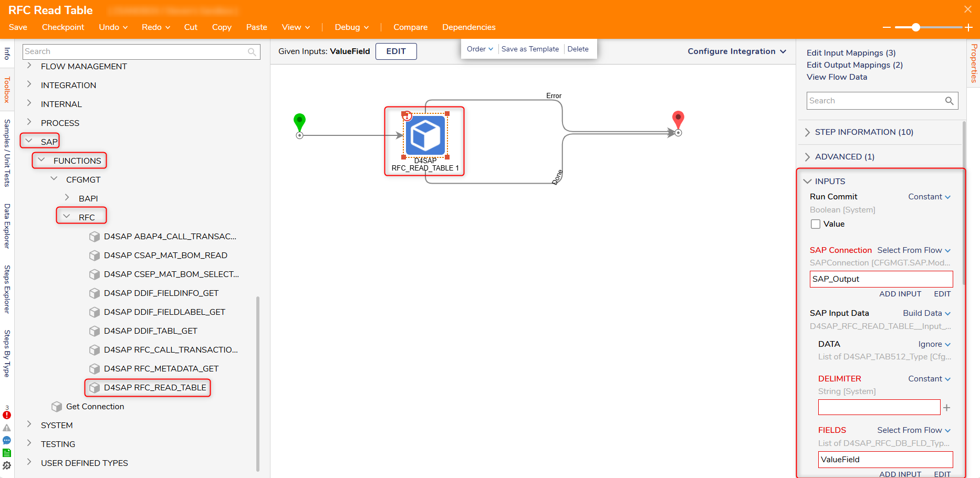Click zoom out minus icon
The image size is (980, 478).
coord(887,27)
